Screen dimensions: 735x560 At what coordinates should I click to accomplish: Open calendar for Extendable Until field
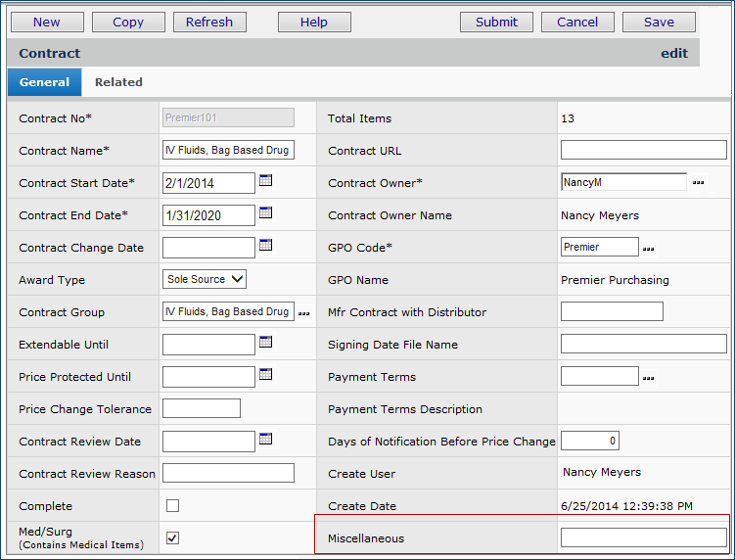[x=265, y=343]
